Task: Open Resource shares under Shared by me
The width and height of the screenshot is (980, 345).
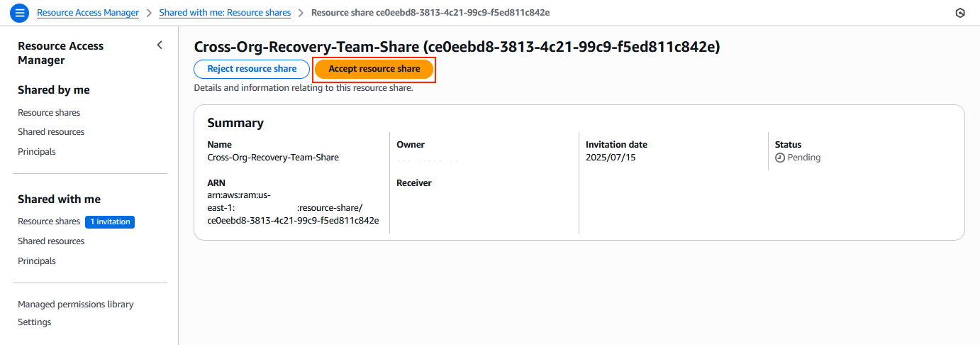Action: [49, 113]
